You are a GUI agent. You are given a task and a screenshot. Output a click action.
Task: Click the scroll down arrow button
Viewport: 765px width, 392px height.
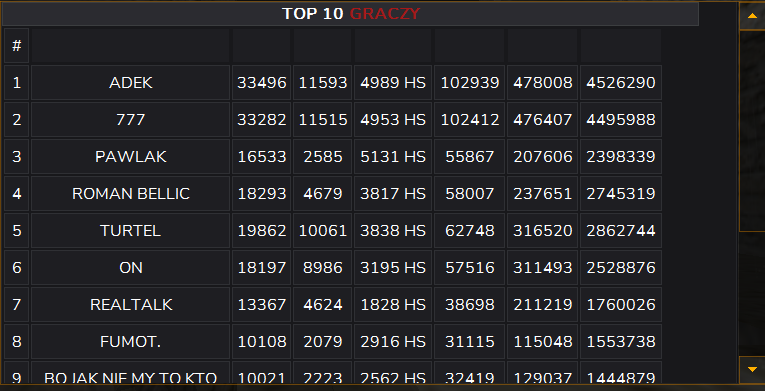(x=752, y=370)
